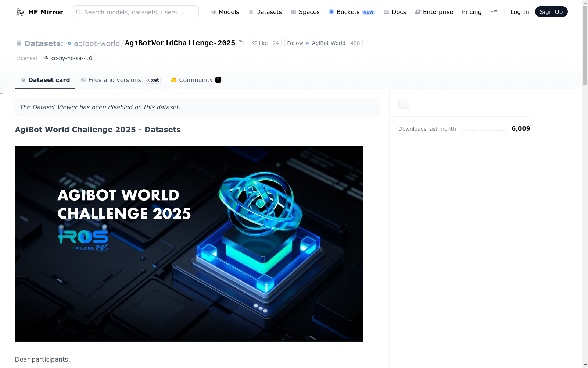This screenshot has height=368, width=588.
Task: Open the Pricing page
Action: click(x=472, y=12)
